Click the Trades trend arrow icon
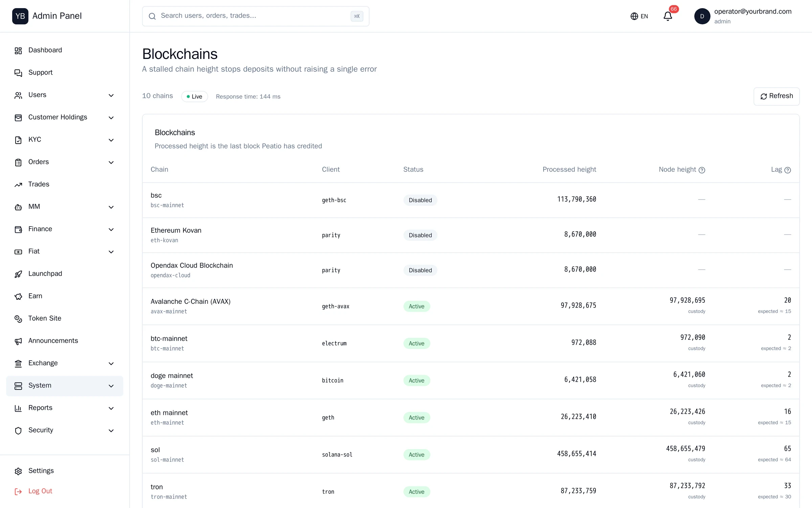 [x=18, y=185]
